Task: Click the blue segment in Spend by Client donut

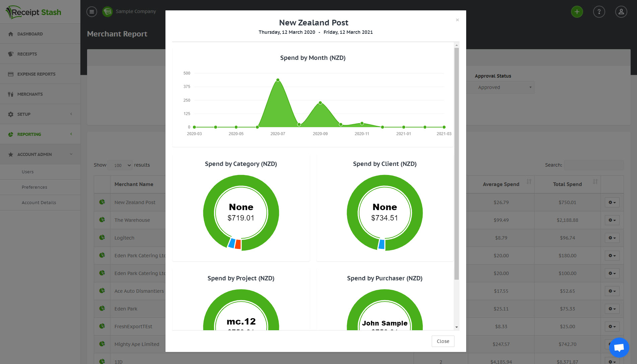Action: (381, 244)
